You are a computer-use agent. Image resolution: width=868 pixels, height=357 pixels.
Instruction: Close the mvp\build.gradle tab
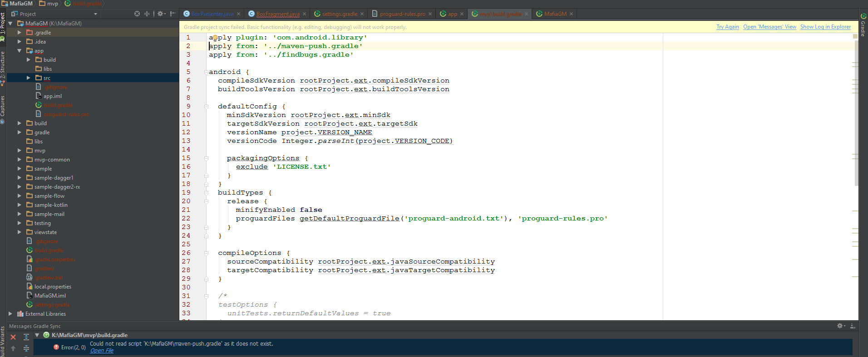coord(526,14)
